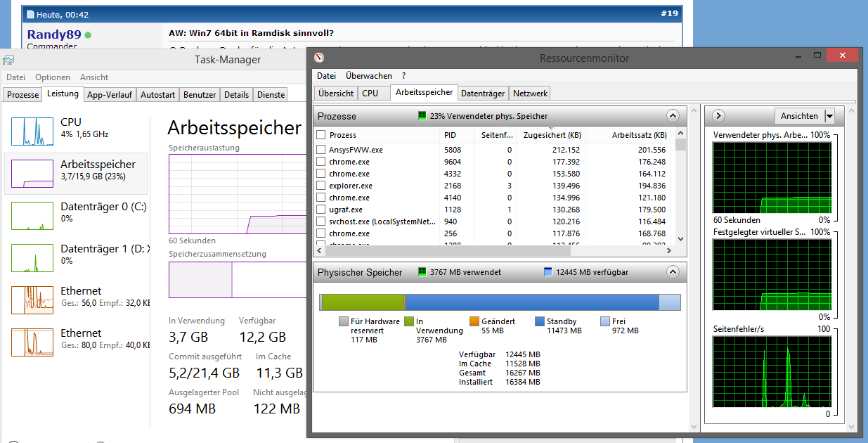Screen dimensions: 868x443
Task: Click green 23% Verwendeter phys. Speicher indicator
Action: click(x=422, y=116)
